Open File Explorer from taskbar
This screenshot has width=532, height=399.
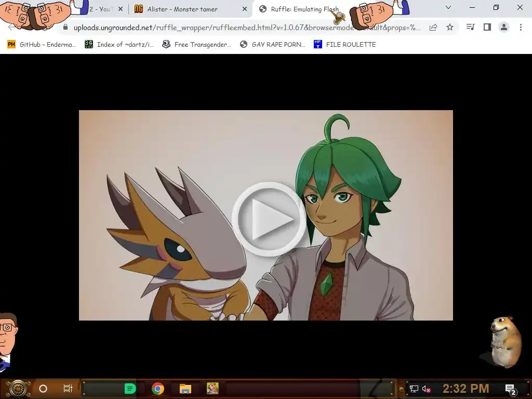pyautogui.click(x=185, y=389)
